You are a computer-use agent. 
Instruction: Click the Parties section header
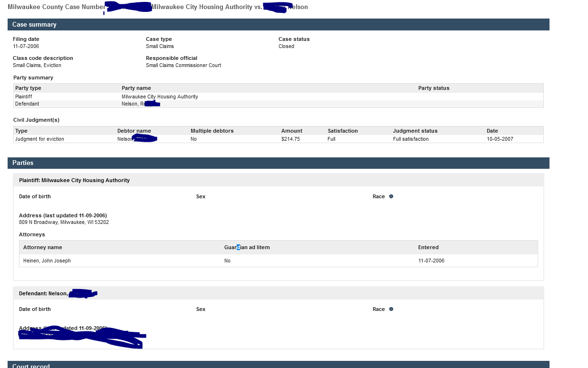[279, 163]
